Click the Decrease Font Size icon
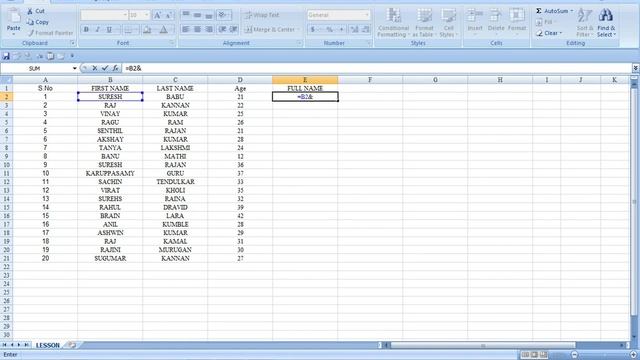Viewport: 640px width, 360px height. 169,16
